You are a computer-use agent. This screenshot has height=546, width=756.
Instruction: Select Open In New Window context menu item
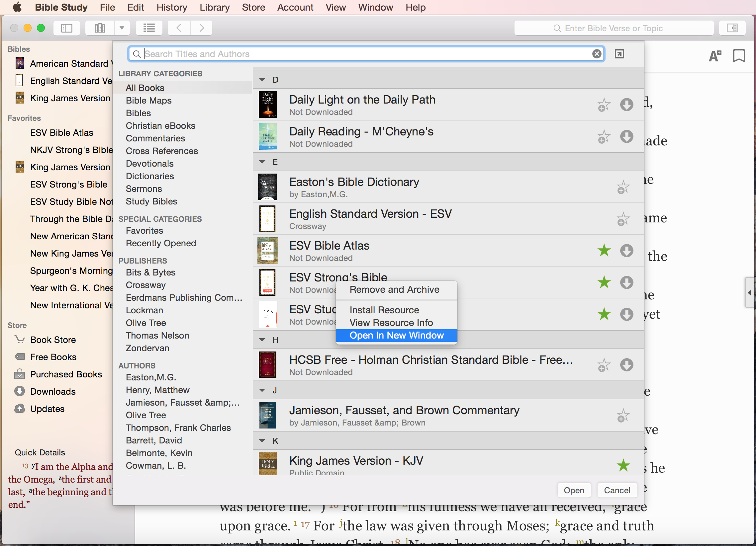pyautogui.click(x=397, y=336)
